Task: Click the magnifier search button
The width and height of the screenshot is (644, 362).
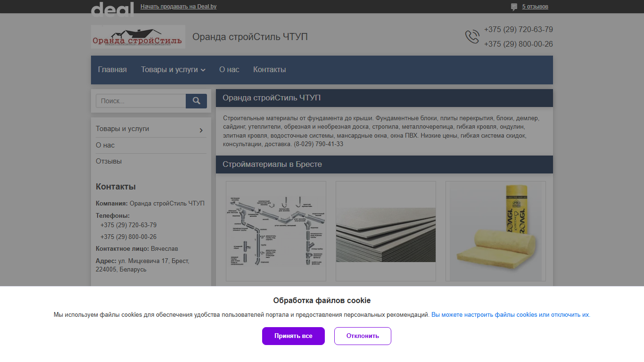Action: point(196,101)
